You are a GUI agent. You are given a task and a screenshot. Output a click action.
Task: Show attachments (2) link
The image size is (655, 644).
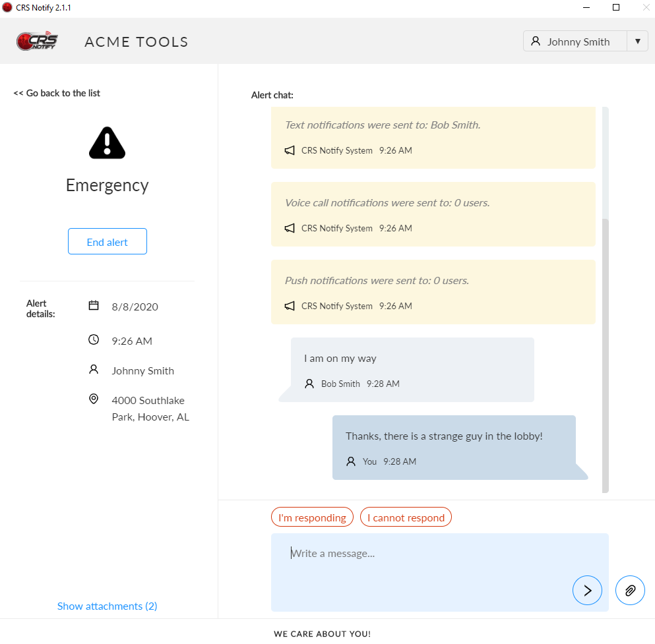point(107,606)
